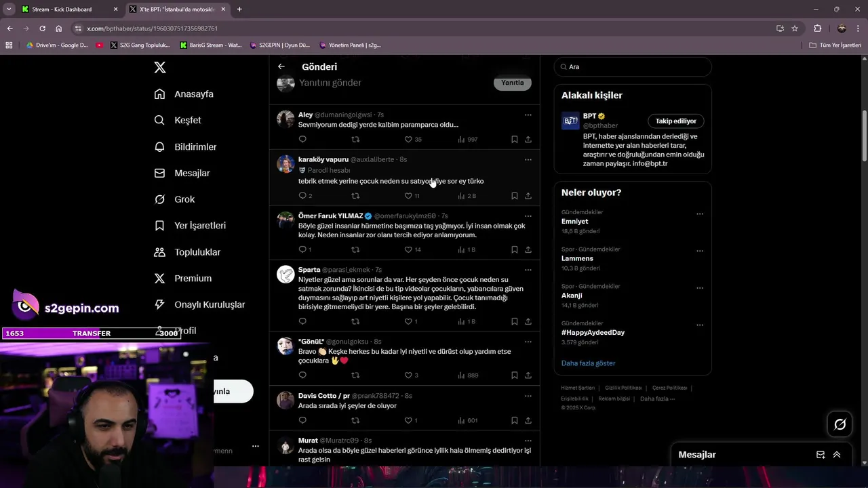Reload the page
The height and width of the screenshot is (488, 868).
coord(42,28)
